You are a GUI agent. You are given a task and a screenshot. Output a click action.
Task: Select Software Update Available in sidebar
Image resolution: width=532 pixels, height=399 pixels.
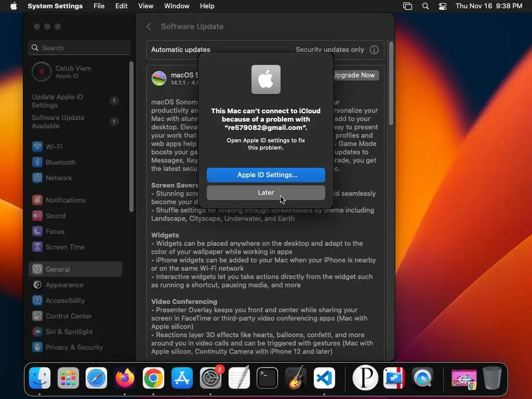pyautogui.click(x=74, y=122)
